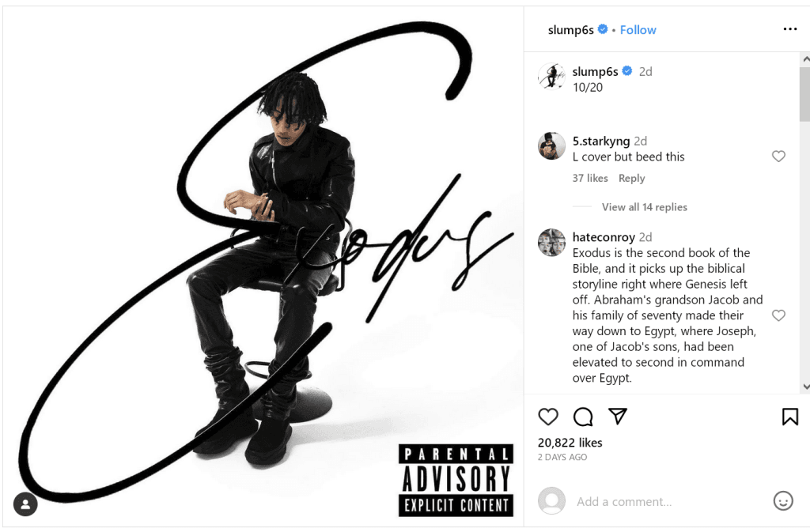This screenshot has height=532, width=810.
Task: Open more options three-dot menu
Action: [790, 29]
